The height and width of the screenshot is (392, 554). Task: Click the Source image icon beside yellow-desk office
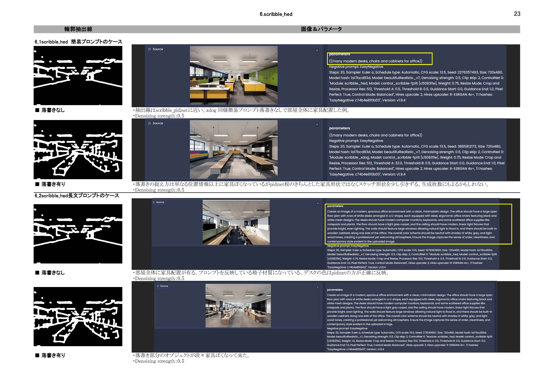[x=150, y=49]
